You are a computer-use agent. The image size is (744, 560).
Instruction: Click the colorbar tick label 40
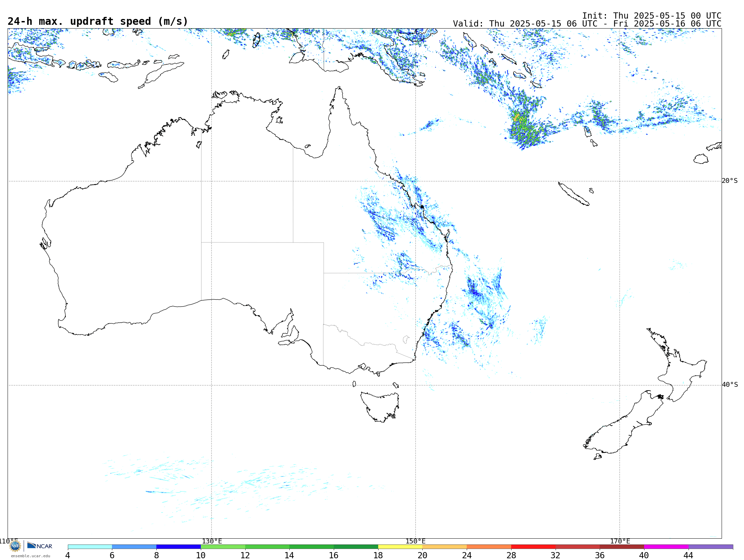(644, 555)
